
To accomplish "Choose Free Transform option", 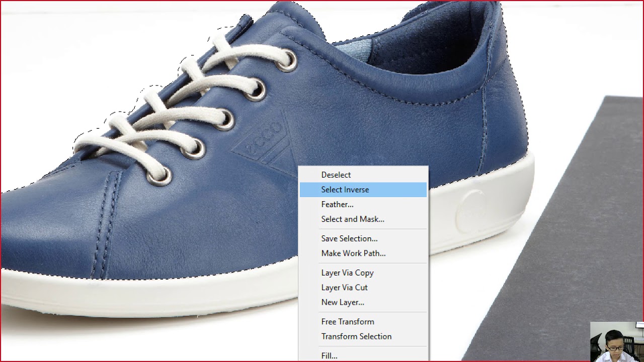I will click(x=363, y=321).
